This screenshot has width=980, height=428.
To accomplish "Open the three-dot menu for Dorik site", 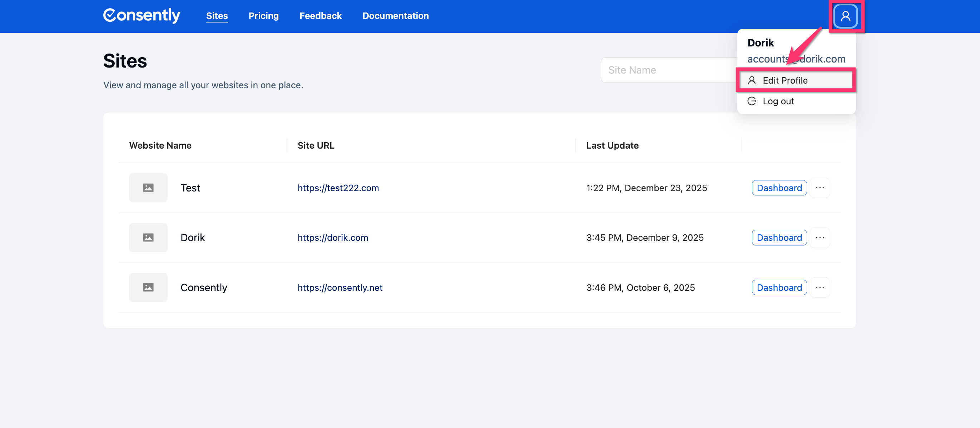I will click(820, 237).
